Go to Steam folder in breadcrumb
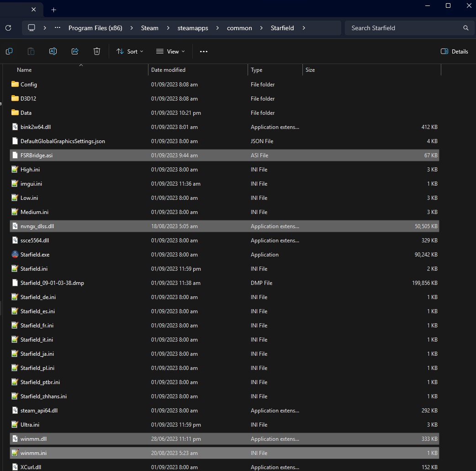 click(x=150, y=28)
